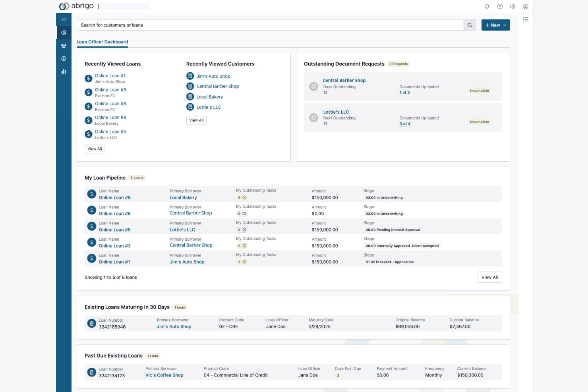Open the Jim's Auto Shop customer link

click(x=213, y=76)
